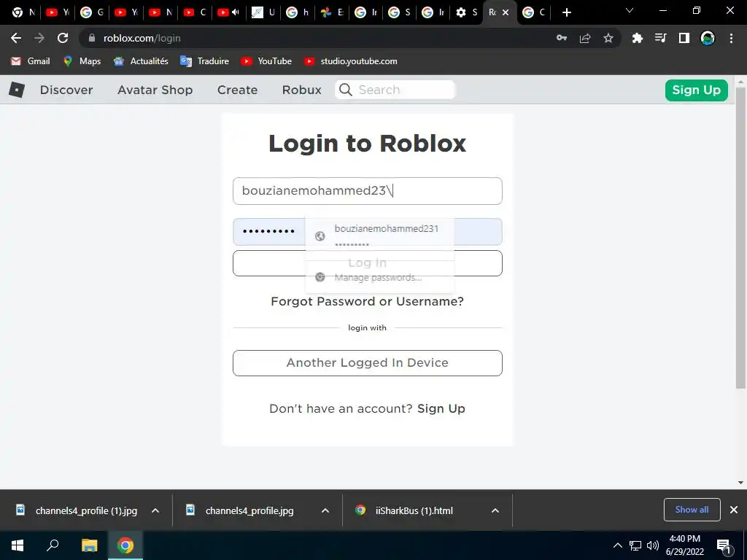This screenshot has height=560, width=747.
Task: Switch to the Settings gear tab
Action: click(465, 12)
